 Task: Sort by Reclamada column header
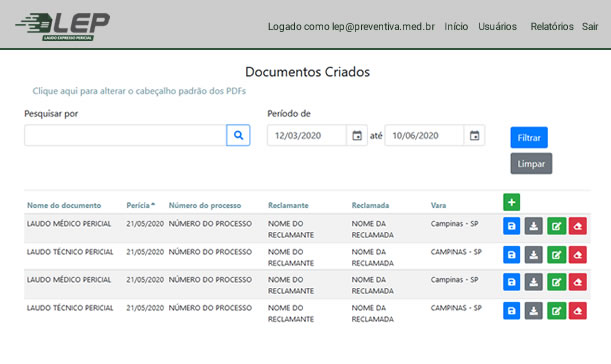[370, 205]
